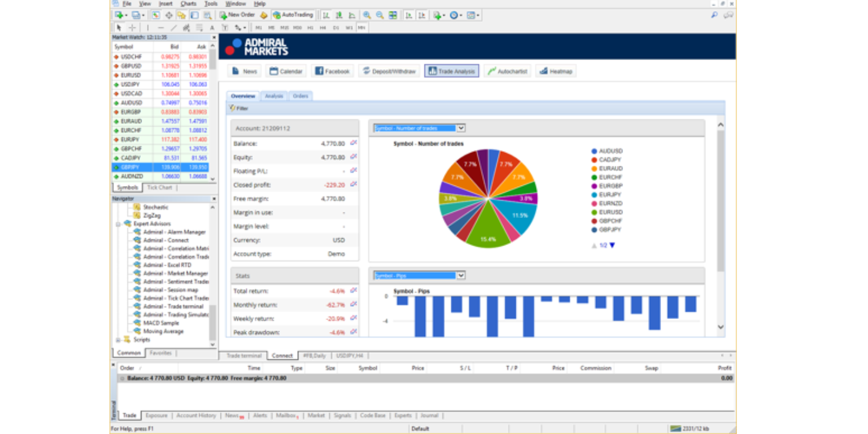Click the zoom in magnifier icon
This screenshot has width=868, height=434.
point(366,15)
